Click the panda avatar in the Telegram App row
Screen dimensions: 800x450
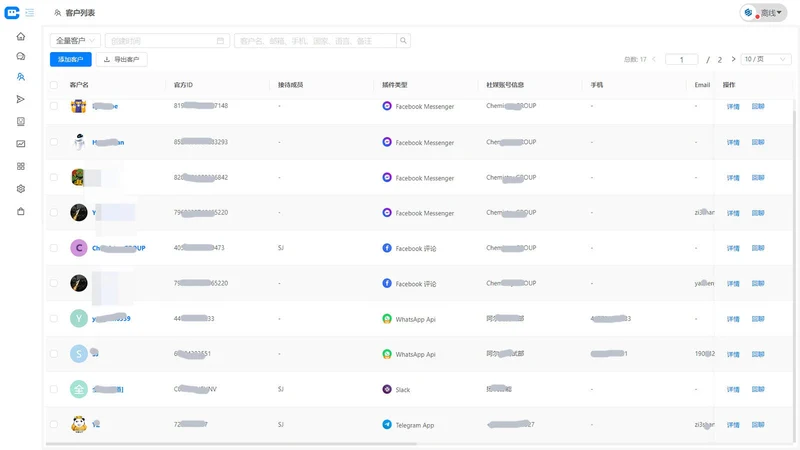pyautogui.click(x=79, y=424)
